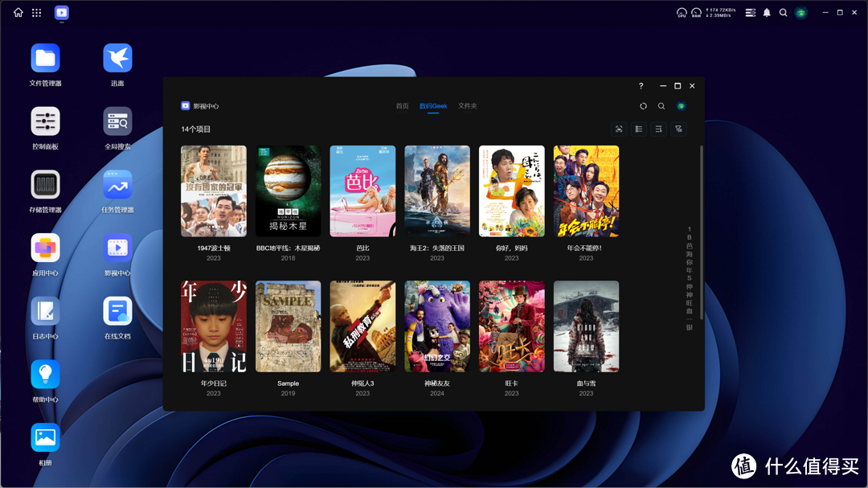Open the 1947波士顿 movie poster
This screenshot has height=488, width=868.
coord(214,191)
